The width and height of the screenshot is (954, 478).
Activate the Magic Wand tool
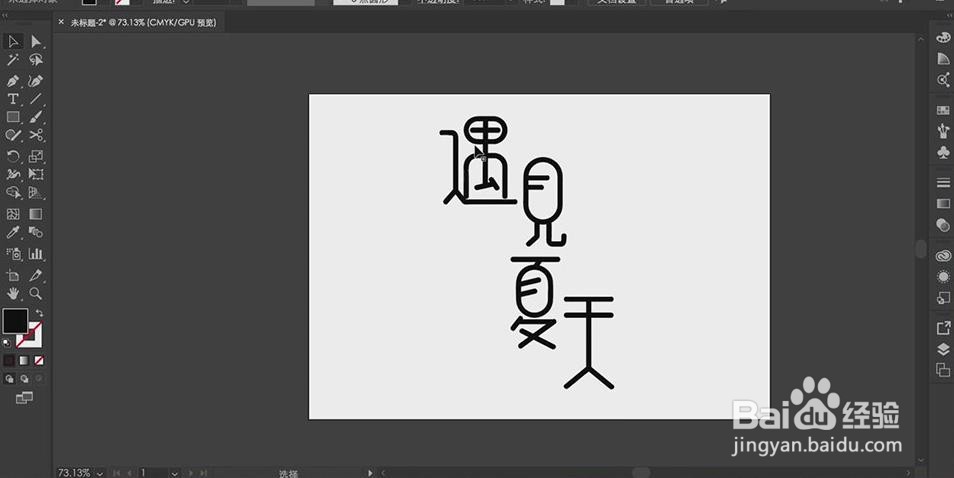tap(13, 60)
